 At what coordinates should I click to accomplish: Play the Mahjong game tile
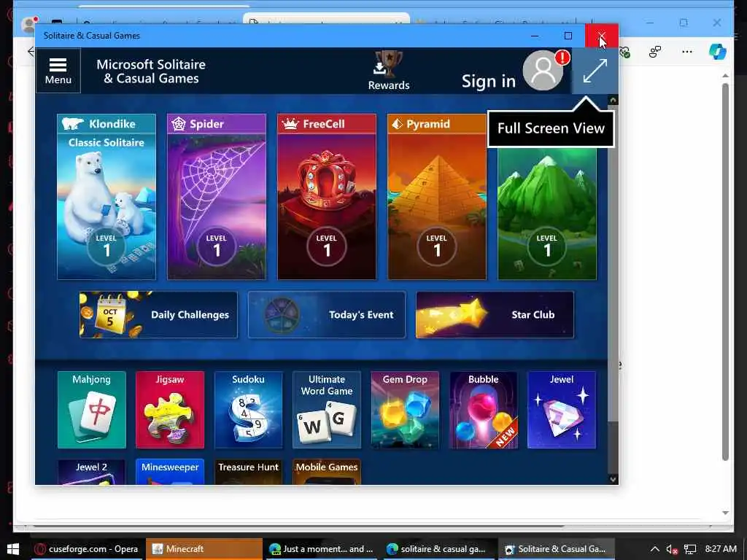point(91,410)
